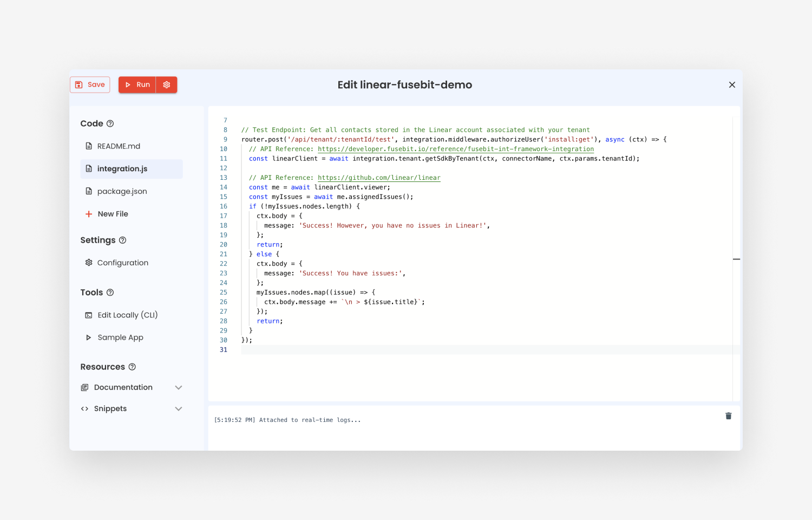Expand the Snippets section
Image resolution: width=812 pixels, height=520 pixels.
coord(132,409)
